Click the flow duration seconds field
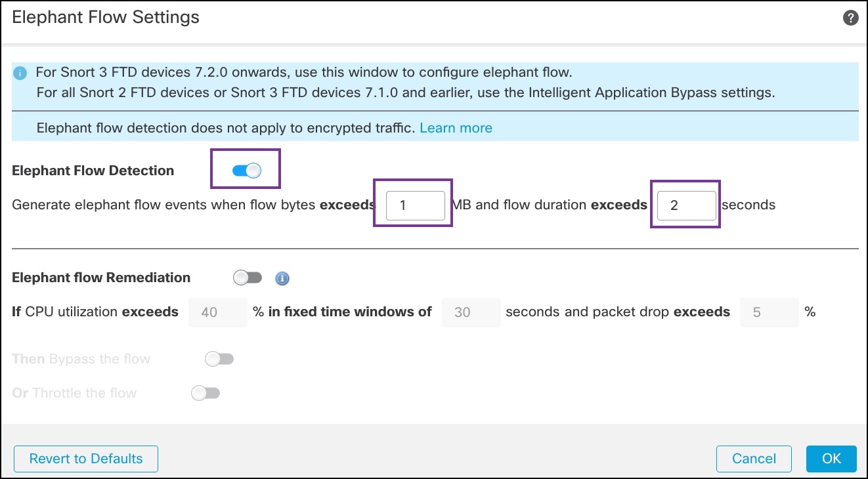 pyautogui.click(x=685, y=205)
